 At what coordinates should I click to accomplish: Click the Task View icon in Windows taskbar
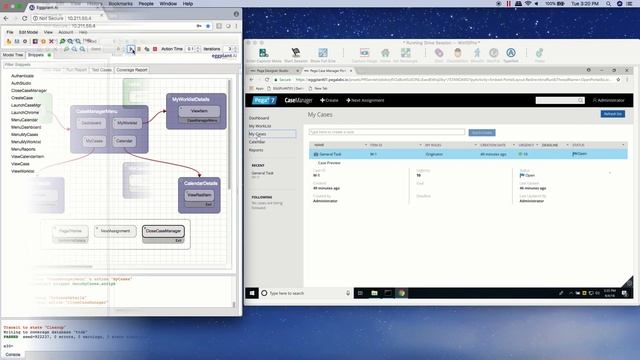(x=360, y=293)
